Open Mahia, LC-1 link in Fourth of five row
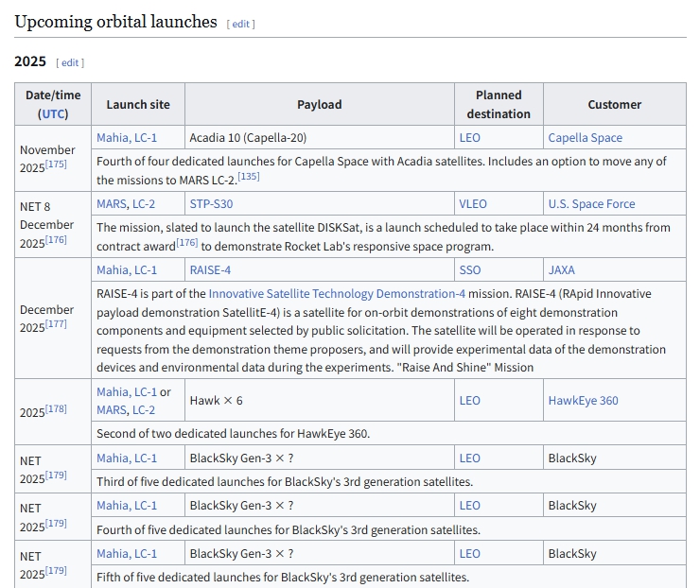Image resolution: width=700 pixels, height=588 pixels. tap(127, 505)
